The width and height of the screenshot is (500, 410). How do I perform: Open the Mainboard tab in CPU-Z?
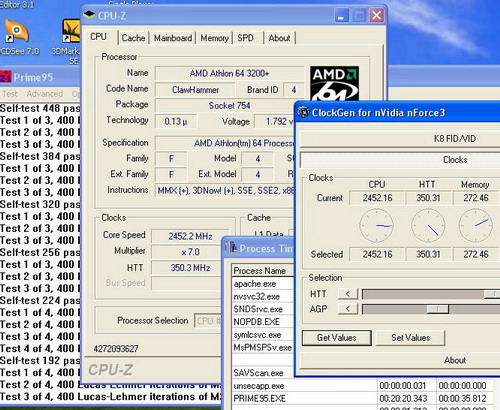coord(173,38)
